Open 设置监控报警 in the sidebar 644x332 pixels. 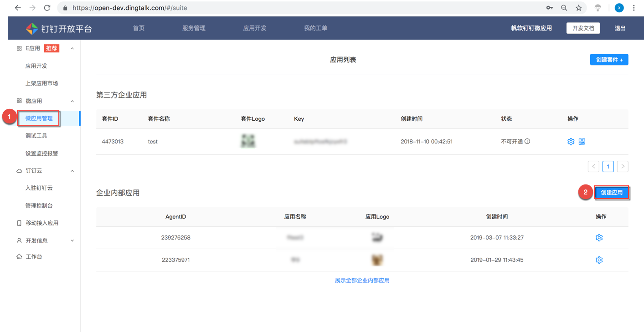[42, 153]
